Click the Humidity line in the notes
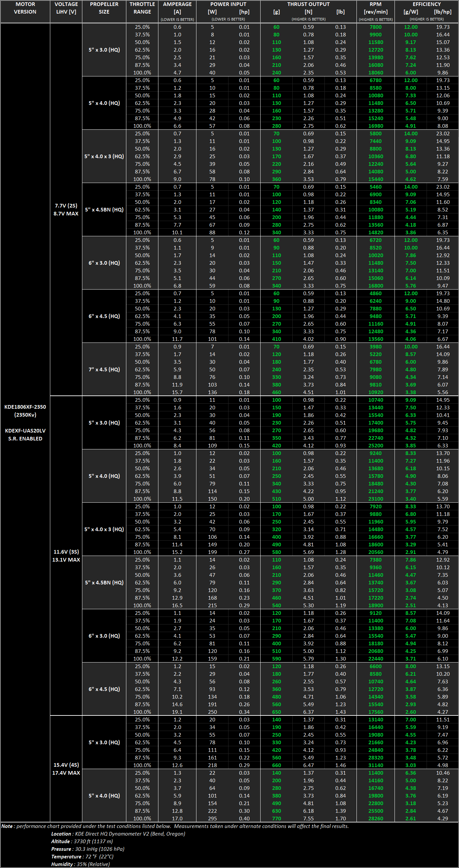 pos(80,864)
